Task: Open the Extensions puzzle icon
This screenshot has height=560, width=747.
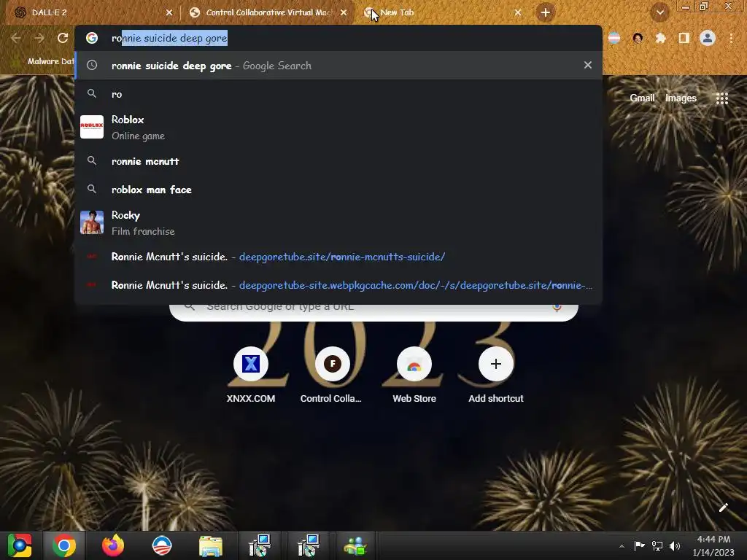Action: tap(660, 38)
